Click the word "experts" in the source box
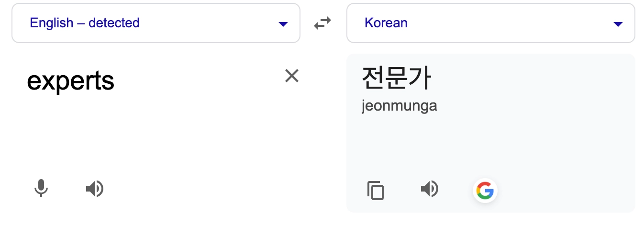This screenshot has width=644, height=226. pyautogui.click(x=70, y=81)
